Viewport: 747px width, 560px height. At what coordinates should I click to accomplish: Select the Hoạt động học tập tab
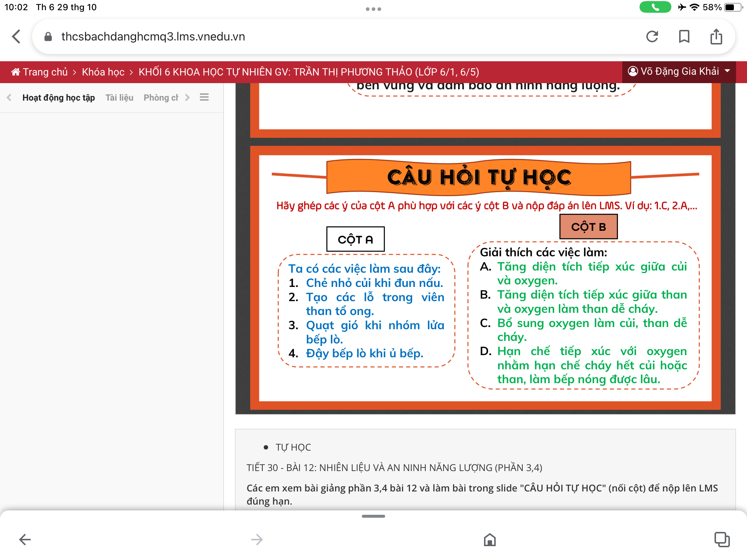[59, 98]
